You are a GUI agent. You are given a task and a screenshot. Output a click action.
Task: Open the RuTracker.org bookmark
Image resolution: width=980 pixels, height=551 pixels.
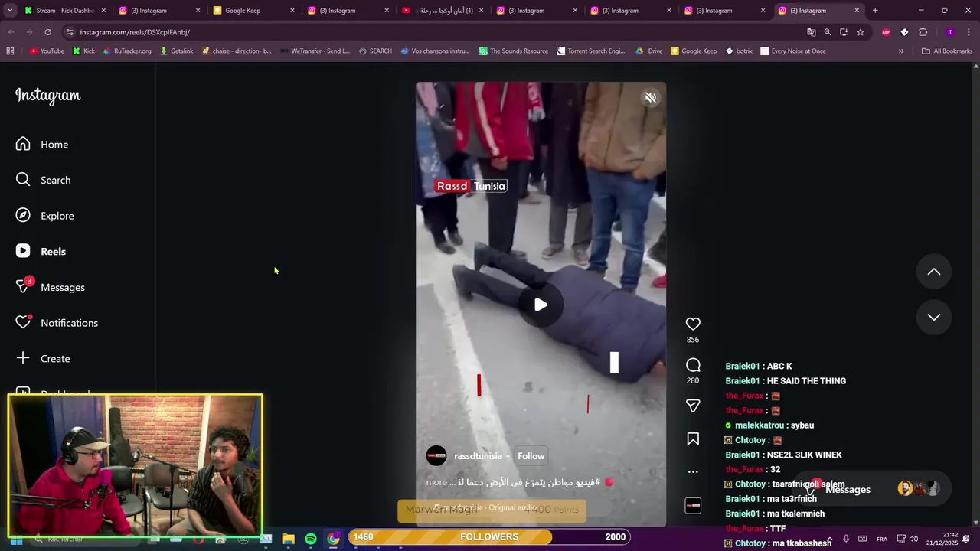127,51
